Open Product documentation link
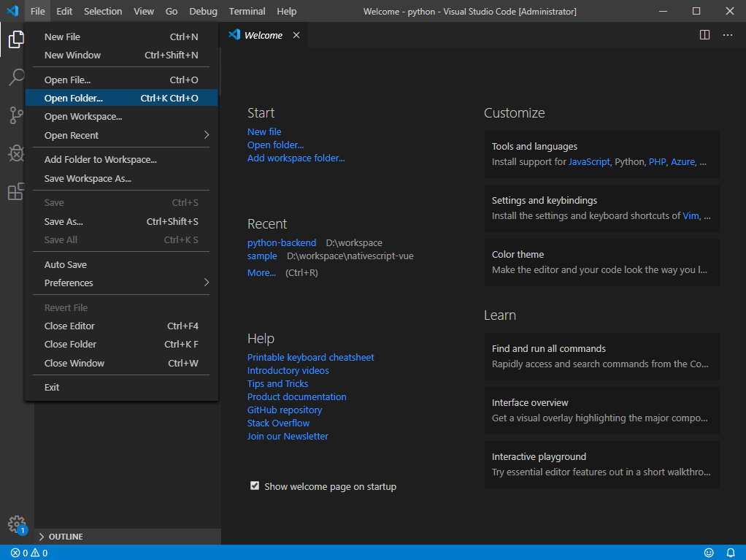Viewport: 746px width, 560px height. coord(296,396)
